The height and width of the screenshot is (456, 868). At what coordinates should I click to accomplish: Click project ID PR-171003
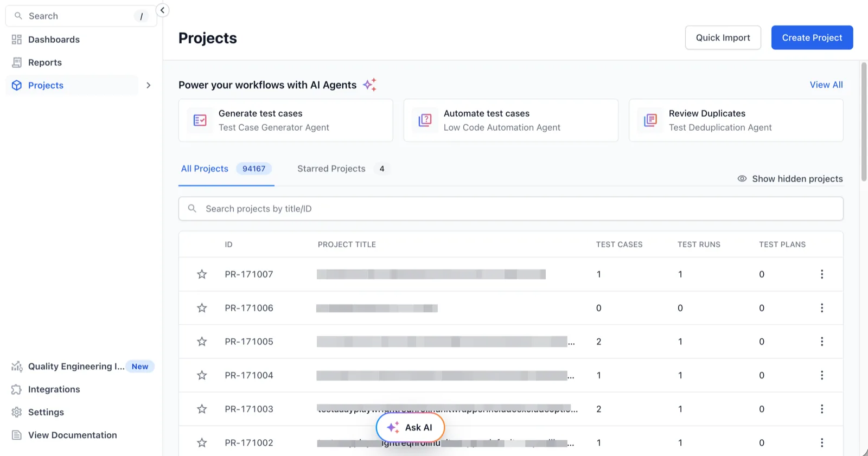tap(249, 409)
